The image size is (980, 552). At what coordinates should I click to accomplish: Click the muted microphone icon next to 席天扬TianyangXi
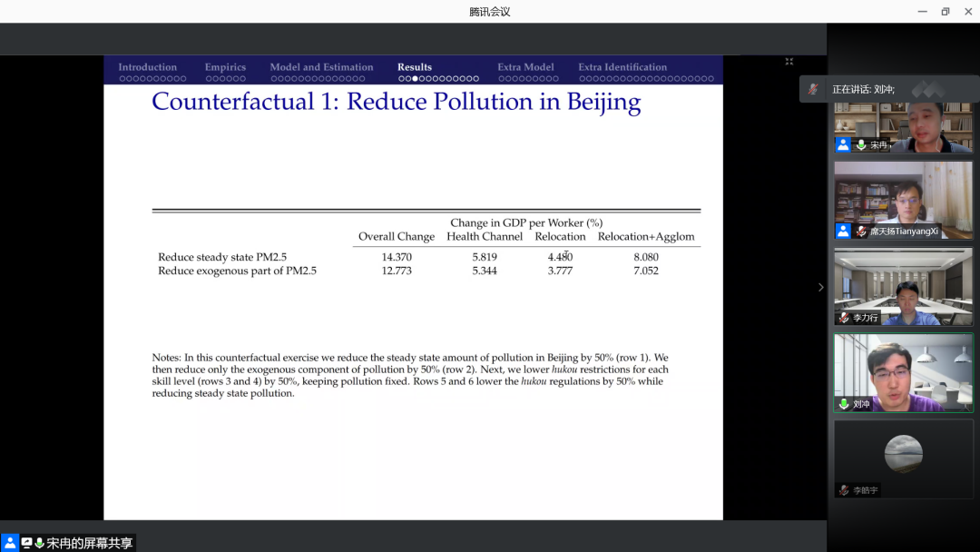click(860, 232)
